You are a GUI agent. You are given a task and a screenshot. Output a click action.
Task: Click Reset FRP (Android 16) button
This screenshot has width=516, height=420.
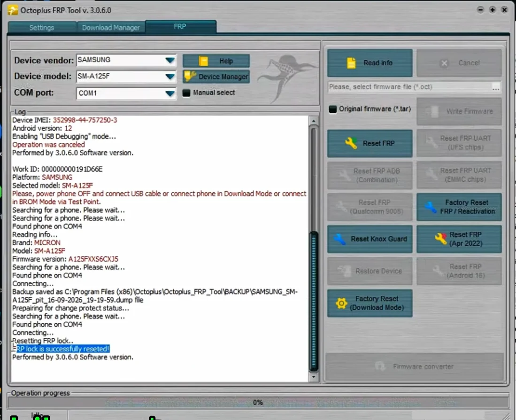click(459, 271)
